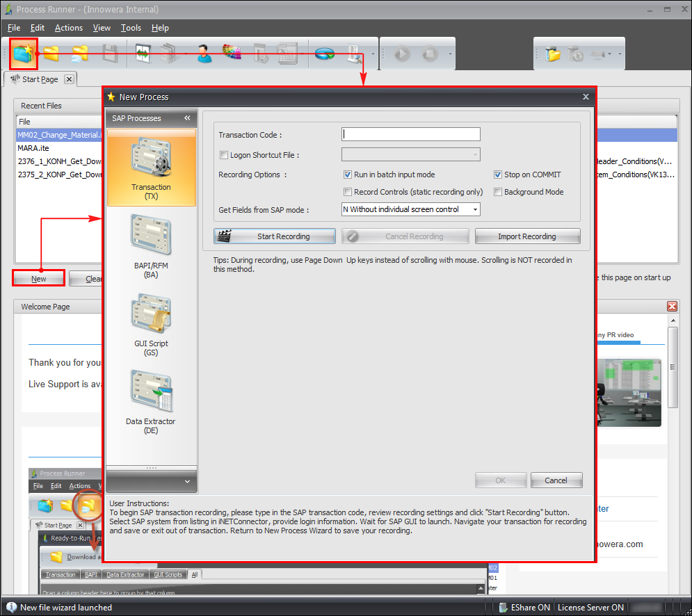Click the Stop button in toolbar
The width and height of the screenshot is (692, 616).
429,54
